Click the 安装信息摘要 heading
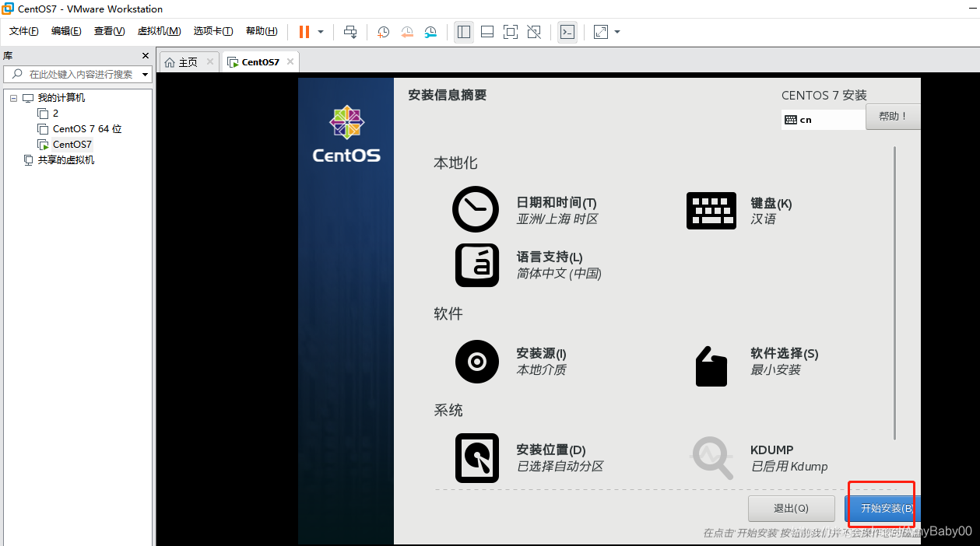Screen dimensions: 980x546 (448, 95)
